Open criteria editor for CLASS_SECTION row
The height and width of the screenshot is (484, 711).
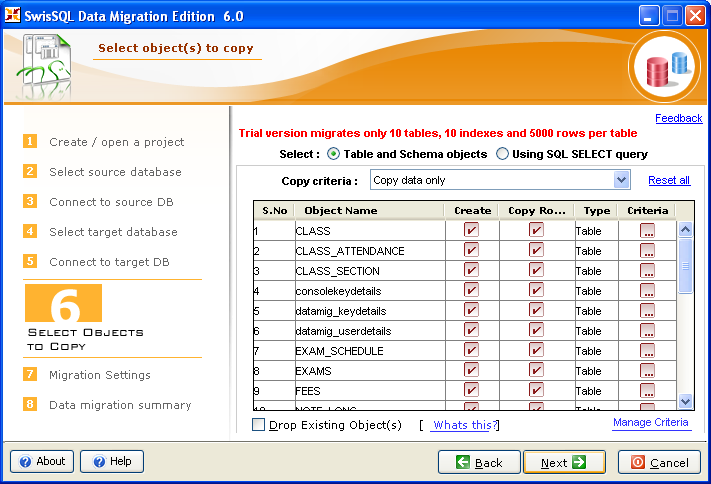pyautogui.click(x=647, y=270)
